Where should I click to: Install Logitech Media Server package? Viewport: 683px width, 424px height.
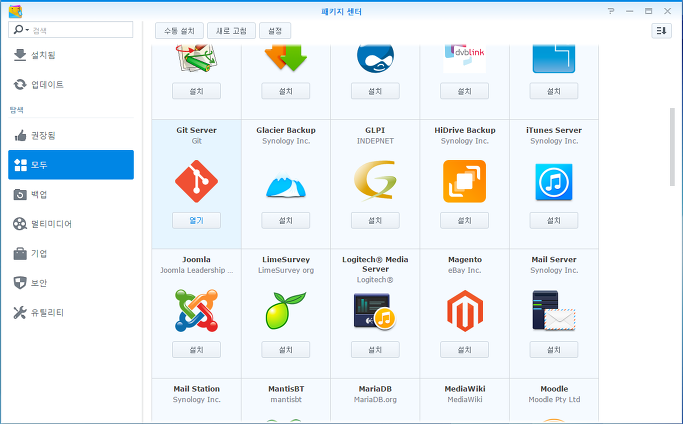(x=375, y=349)
